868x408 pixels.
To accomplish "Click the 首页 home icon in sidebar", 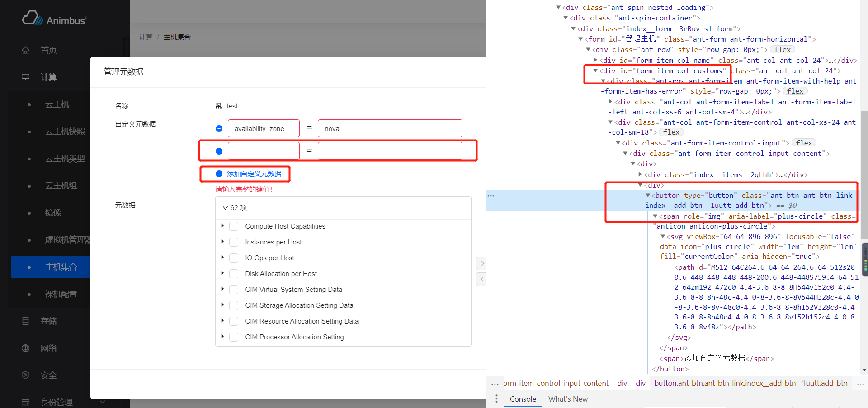I will coord(26,50).
